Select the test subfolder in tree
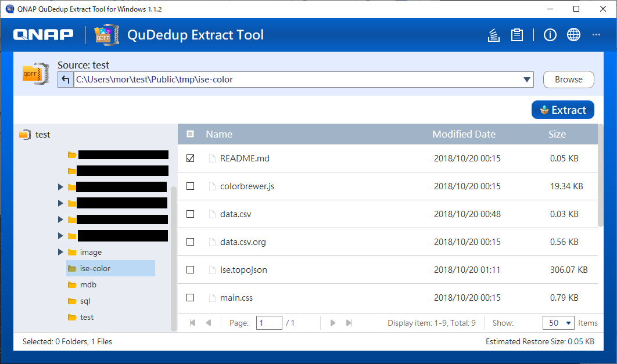The width and height of the screenshot is (617, 364). pos(87,317)
